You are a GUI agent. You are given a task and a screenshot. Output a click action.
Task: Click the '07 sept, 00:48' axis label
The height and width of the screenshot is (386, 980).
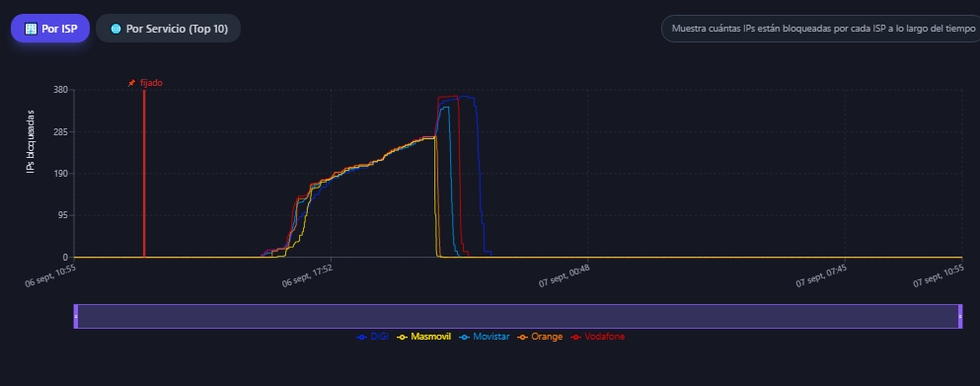pyautogui.click(x=565, y=275)
